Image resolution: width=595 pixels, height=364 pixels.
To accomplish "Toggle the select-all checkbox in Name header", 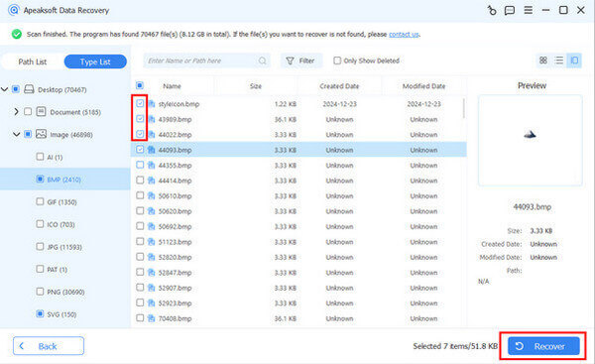I will click(x=140, y=85).
